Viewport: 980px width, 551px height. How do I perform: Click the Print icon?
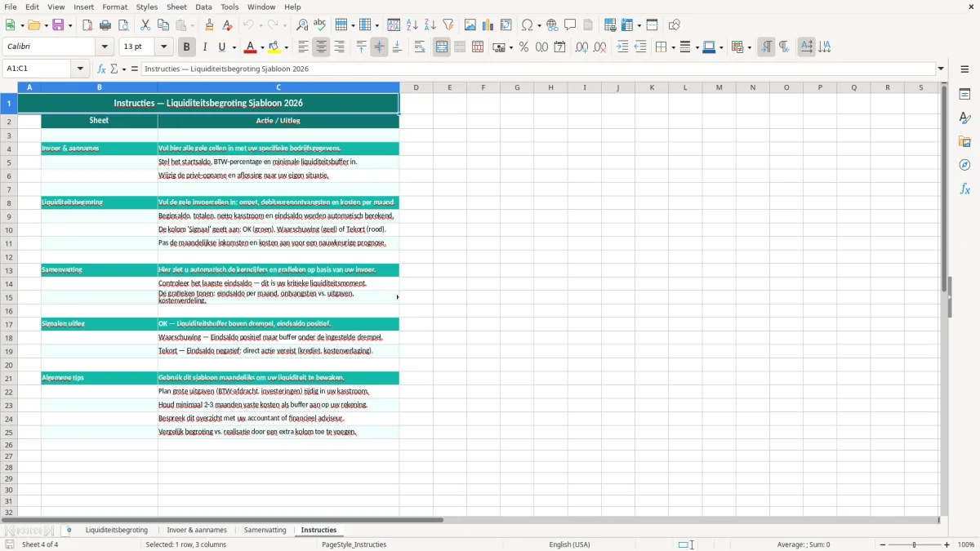(x=105, y=25)
